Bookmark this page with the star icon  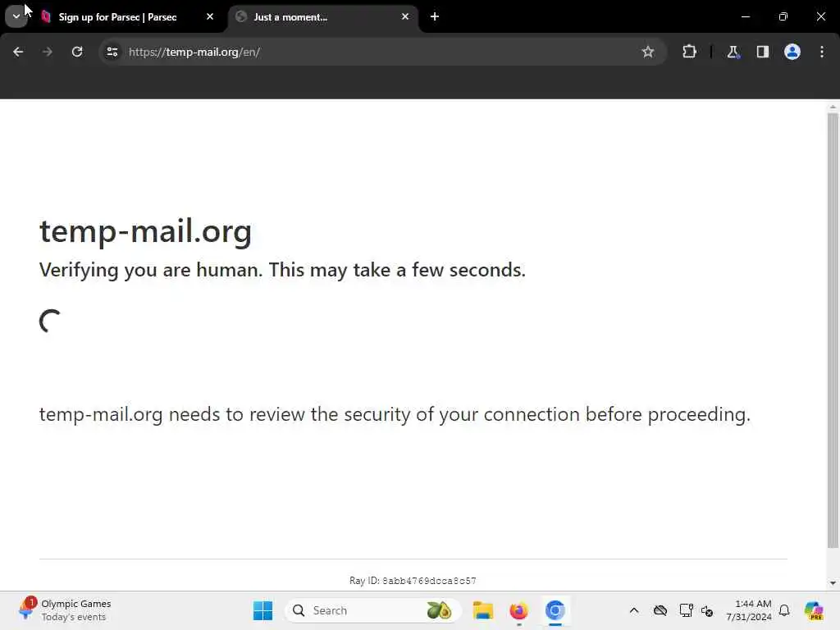648,52
